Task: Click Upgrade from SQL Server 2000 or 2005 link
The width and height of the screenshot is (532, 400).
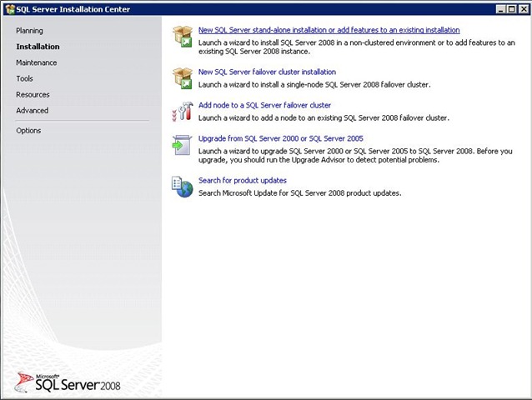Action: tap(280, 138)
